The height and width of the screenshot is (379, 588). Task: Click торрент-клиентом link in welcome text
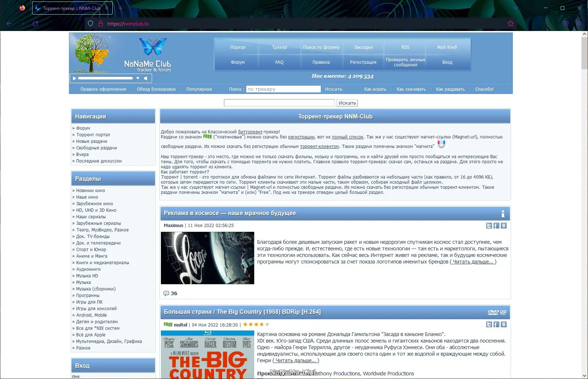(x=320, y=146)
